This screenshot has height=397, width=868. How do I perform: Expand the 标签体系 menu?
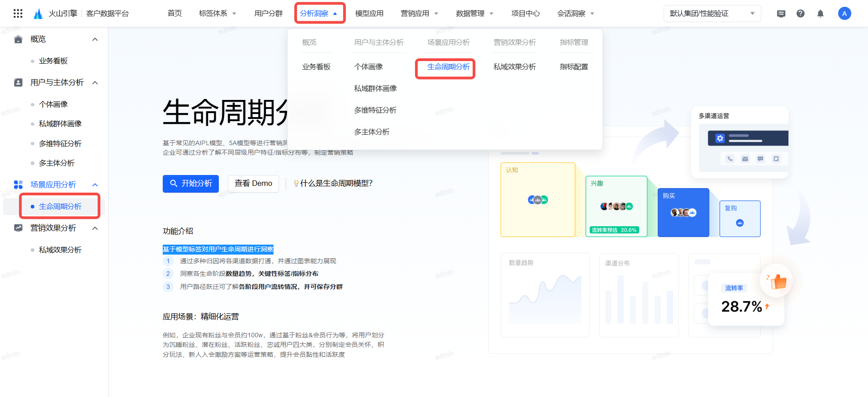click(x=217, y=14)
